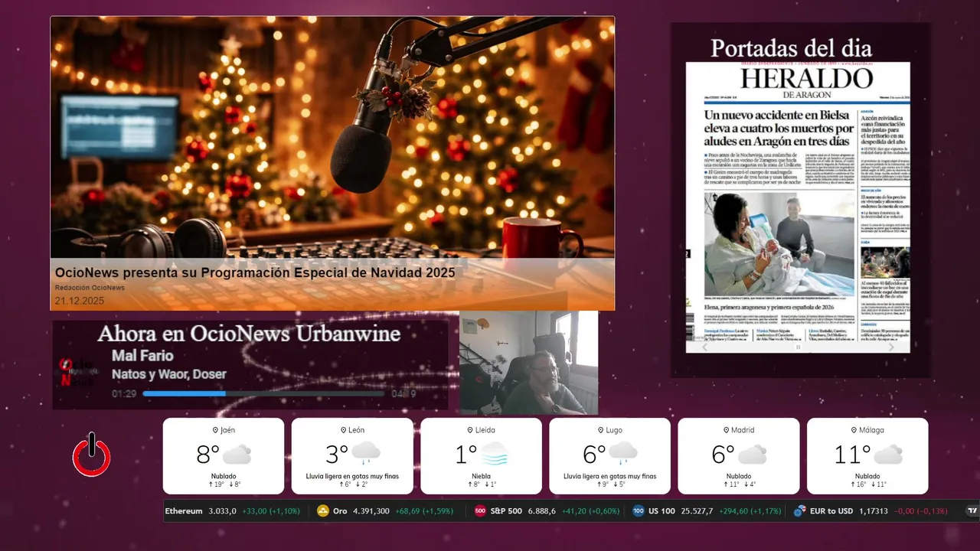Click the song title Mal Fario
980x551 pixels.
point(142,356)
